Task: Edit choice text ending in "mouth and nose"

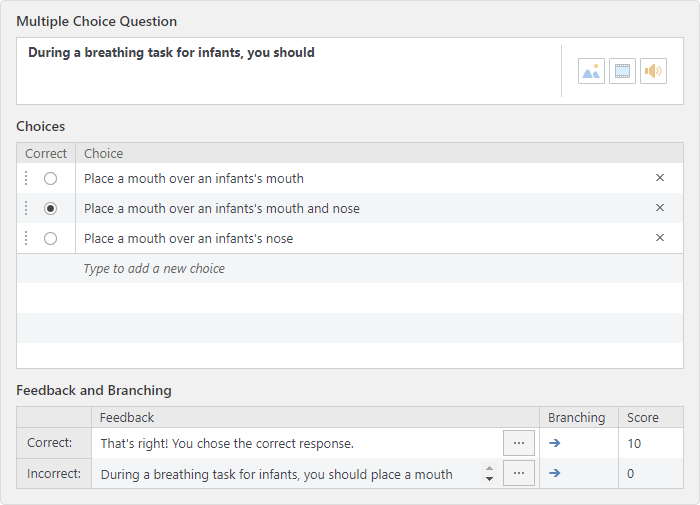Action: pyautogui.click(x=222, y=209)
